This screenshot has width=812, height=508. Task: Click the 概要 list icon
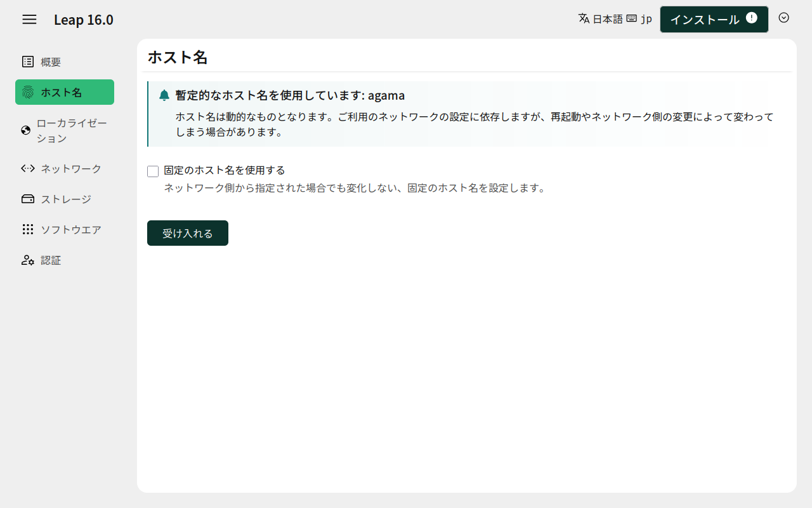tap(28, 62)
